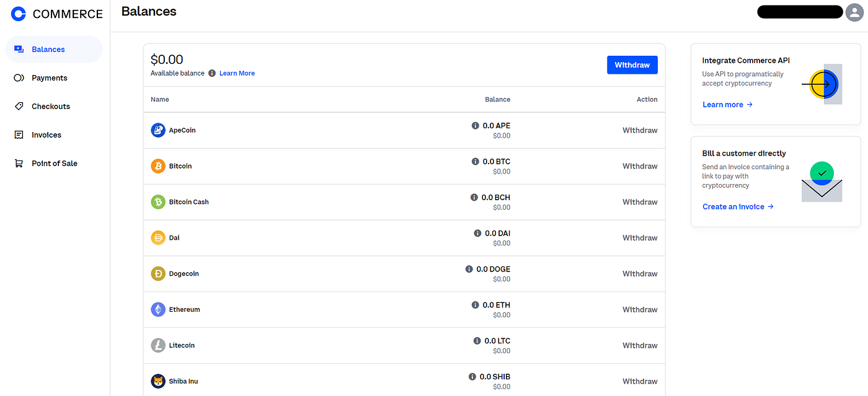
Task: Click Learn More next to Available balance
Action: tap(237, 73)
